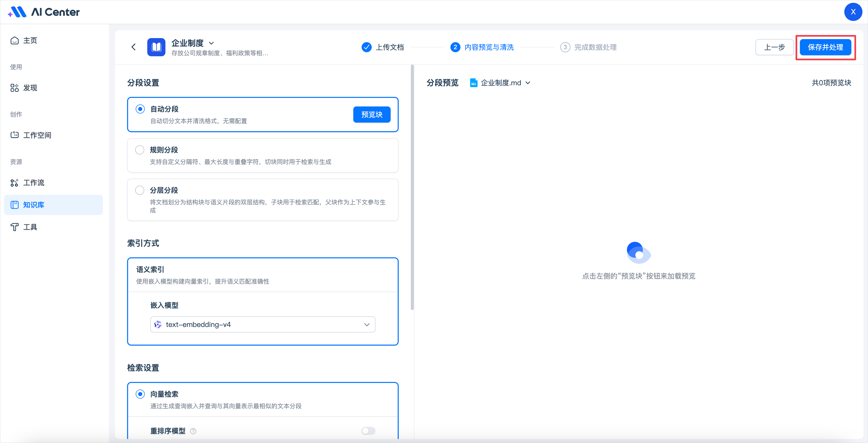Click the 工具 tool icon in sidebar
This screenshot has height=443, width=868.
pos(14,227)
